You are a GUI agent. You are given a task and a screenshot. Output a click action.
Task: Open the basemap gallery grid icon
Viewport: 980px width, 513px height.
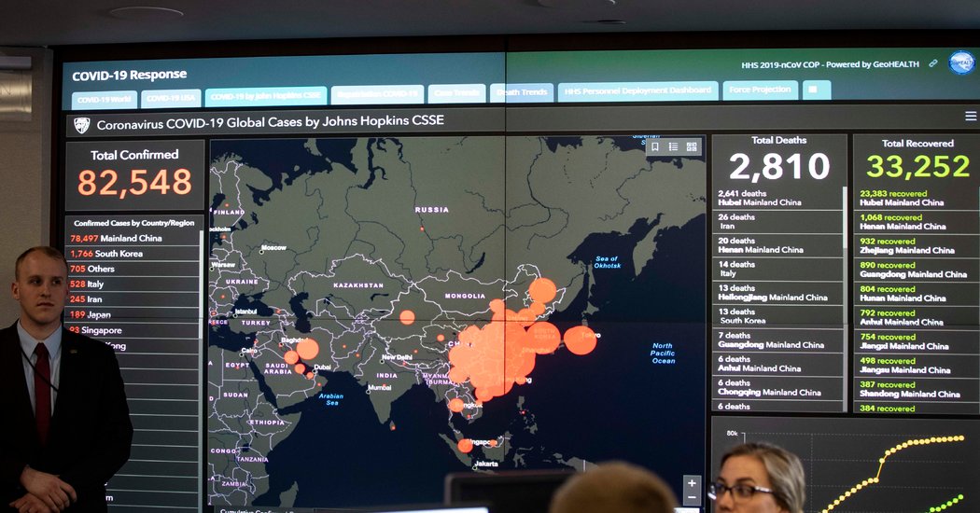[x=692, y=146]
